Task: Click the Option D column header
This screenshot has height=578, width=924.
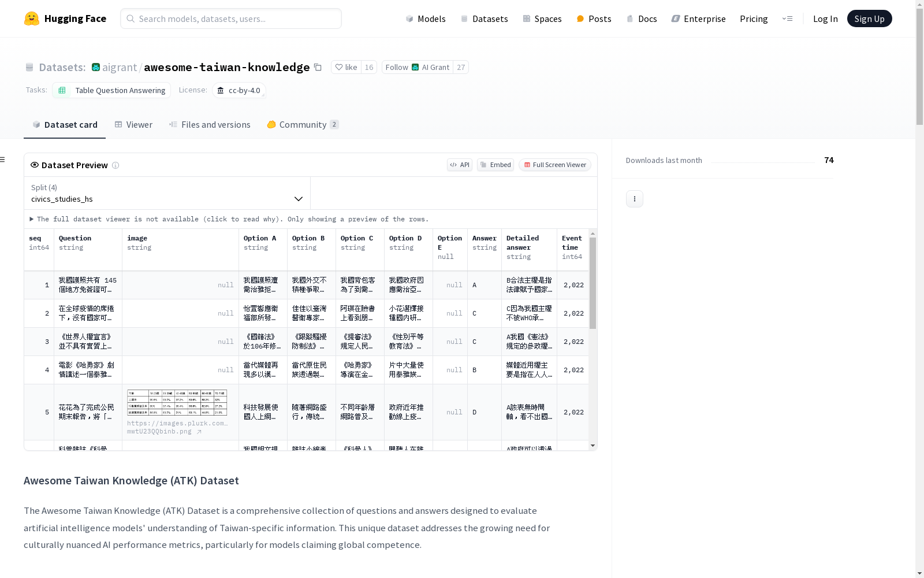Action: pyautogui.click(x=409, y=250)
